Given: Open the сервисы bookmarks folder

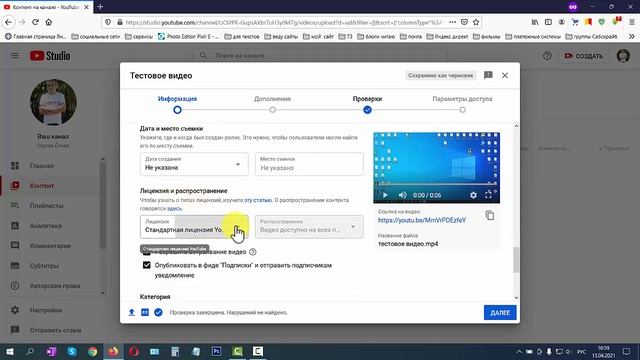Looking at the screenshot, I should (139, 36).
